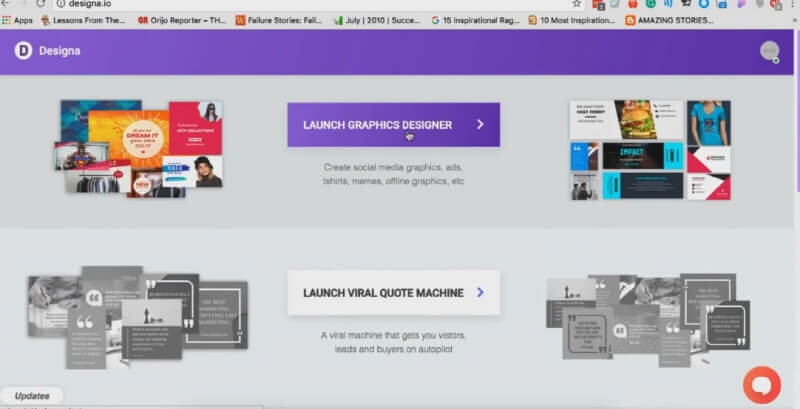
Task: Click the blue t-shirt mockup thumbnail
Action: pyautogui.click(x=708, y=123)
